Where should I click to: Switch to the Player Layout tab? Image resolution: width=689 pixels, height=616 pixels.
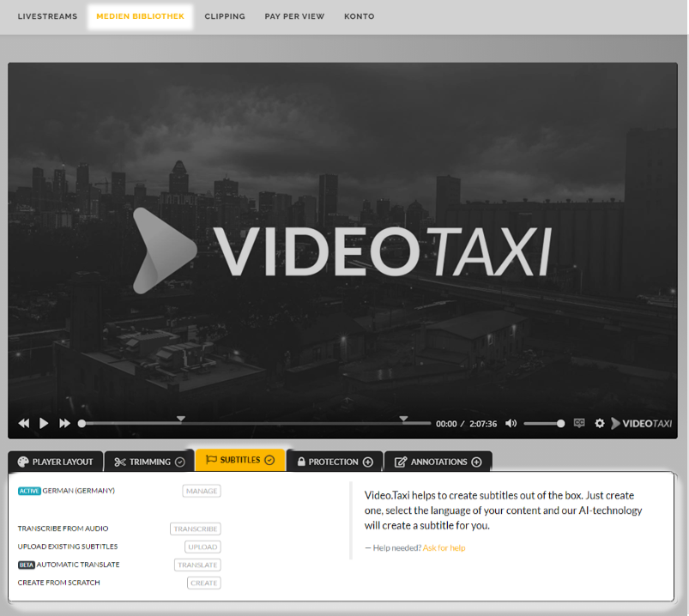[56, 462]
